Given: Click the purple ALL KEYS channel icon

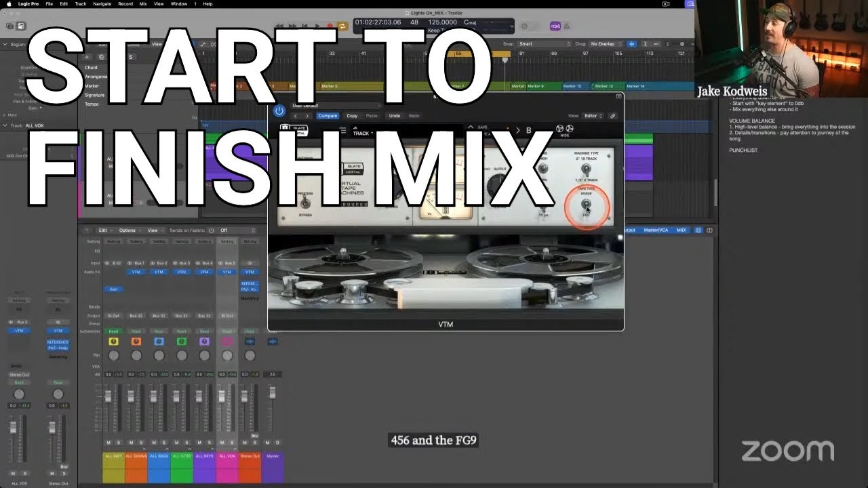Looking at the screenshot, I should (x=204, y=342).
